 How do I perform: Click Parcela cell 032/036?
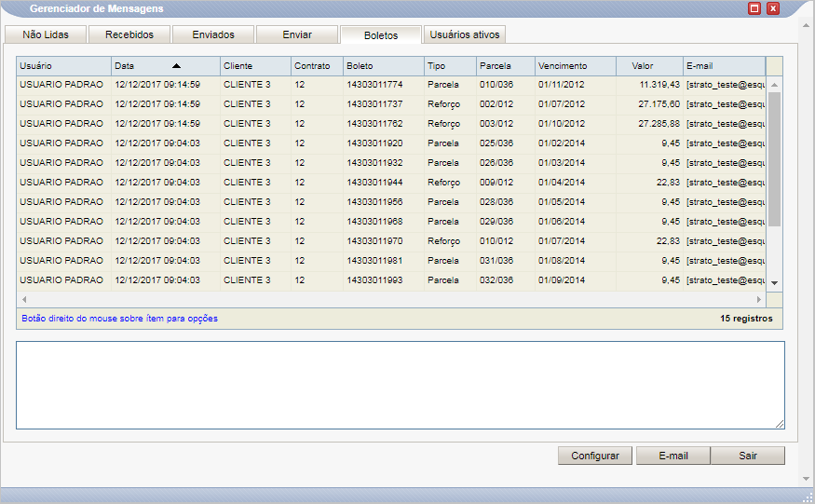click(x=496, y=279)
